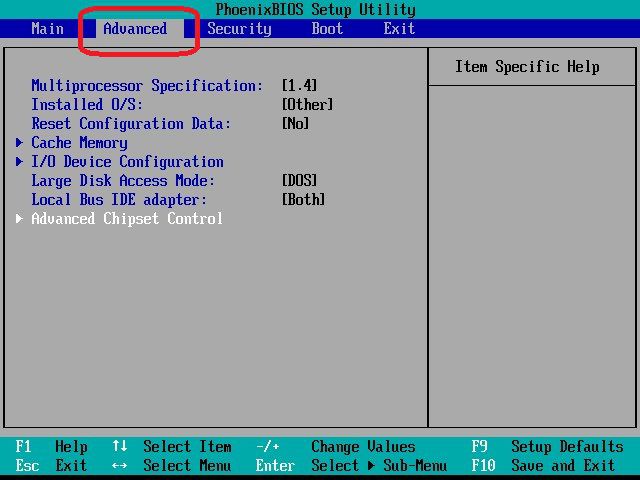
Task: Change the [Other] installed O/S value
Action: pos(307,104)
